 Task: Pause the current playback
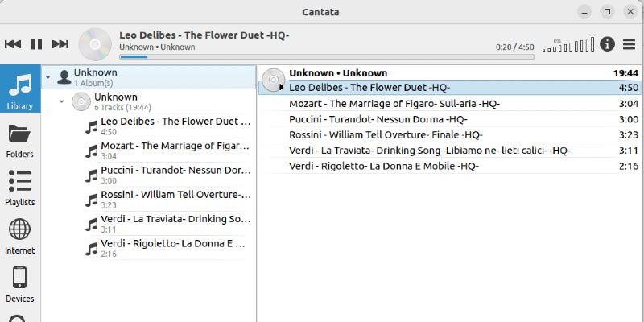[36, 44]
